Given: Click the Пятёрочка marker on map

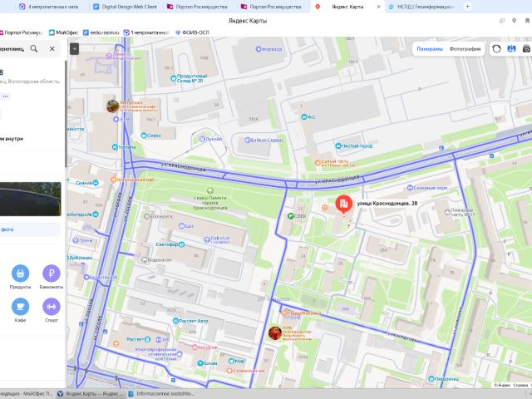Looking at the screenshot, I should tap(431, 378).
